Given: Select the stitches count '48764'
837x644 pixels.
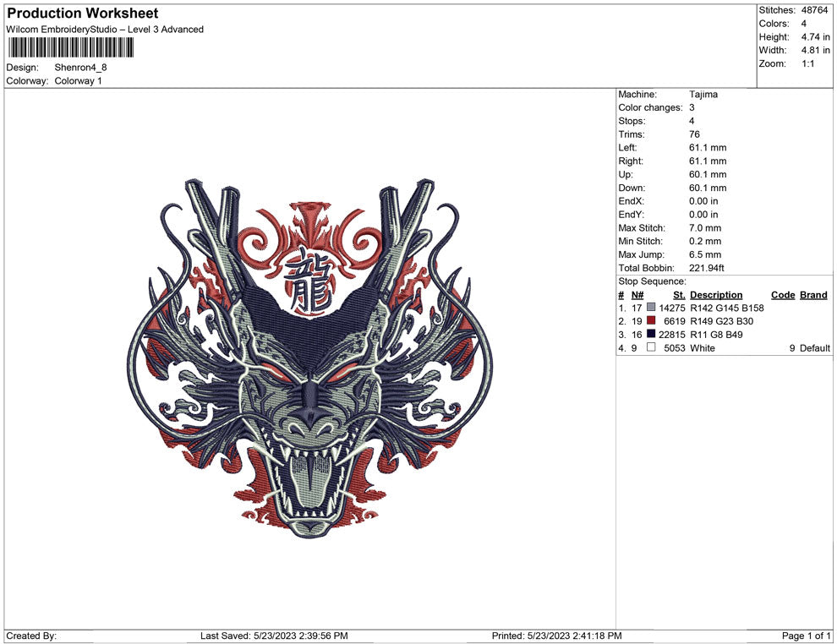Looking at the screenshot, I should tap(814, 10).
